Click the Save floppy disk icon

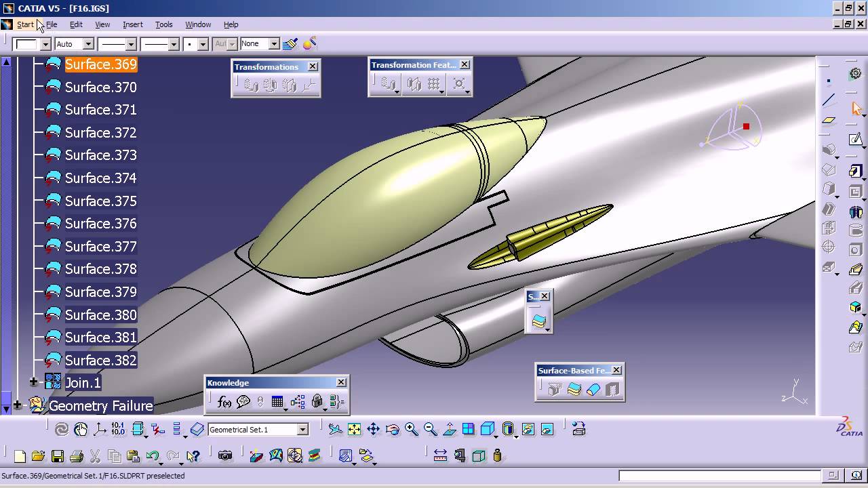coord(57,456)
